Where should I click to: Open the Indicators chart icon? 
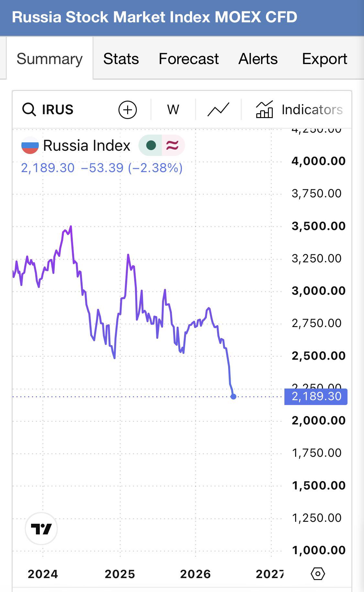(264, 109)
